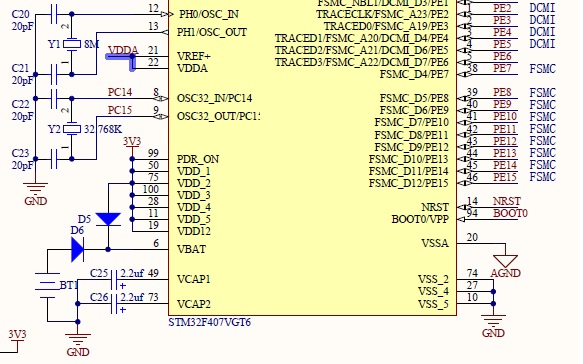Click the 8M value text beside Y1

pyautogui.click(x=91, y=44)
